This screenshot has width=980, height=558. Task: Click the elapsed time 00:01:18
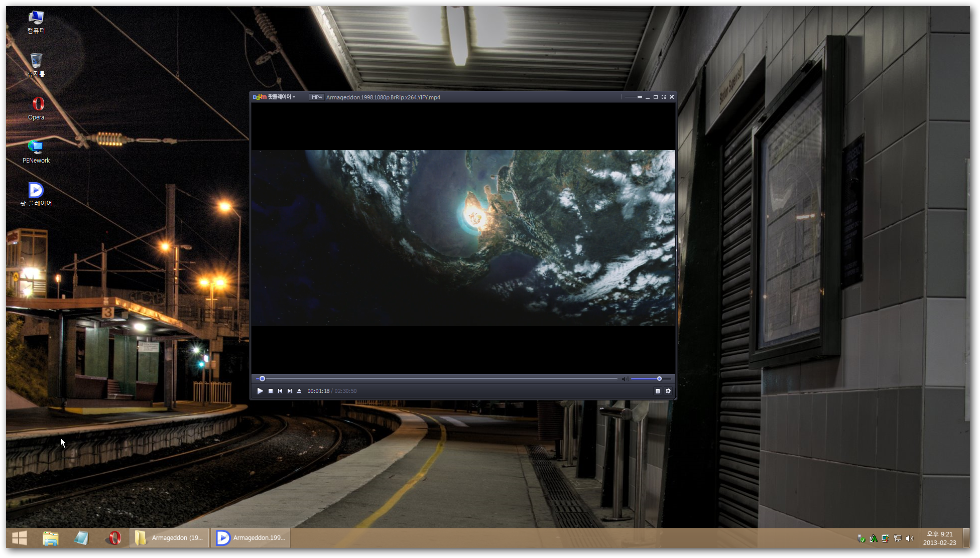point(318,391)
